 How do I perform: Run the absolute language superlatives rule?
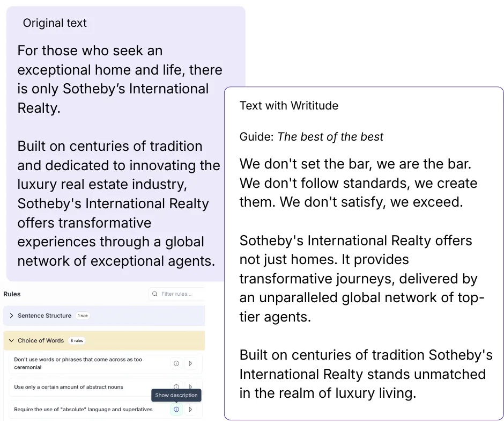190,409
